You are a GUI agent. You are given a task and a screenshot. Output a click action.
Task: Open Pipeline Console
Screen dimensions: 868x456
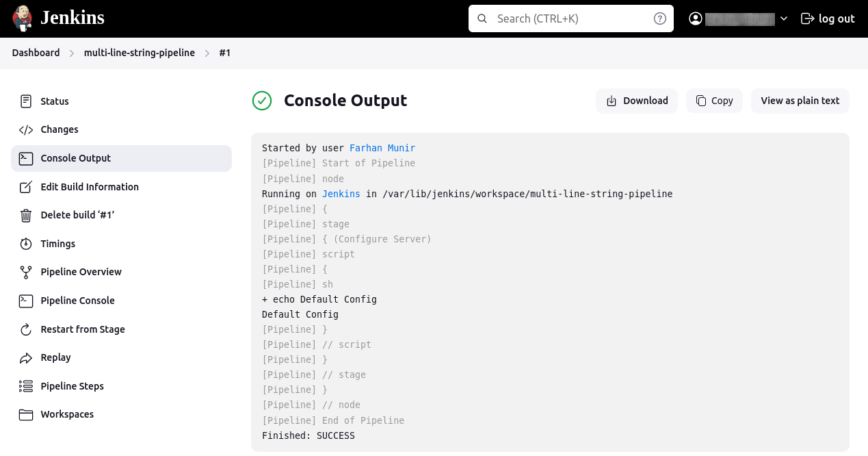121,301
